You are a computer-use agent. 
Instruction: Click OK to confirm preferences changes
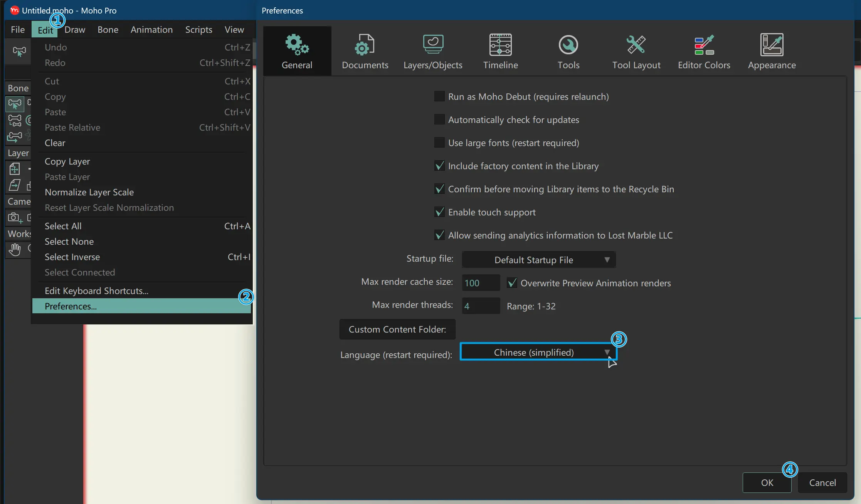pyautogui.click(x=767, y=482)
